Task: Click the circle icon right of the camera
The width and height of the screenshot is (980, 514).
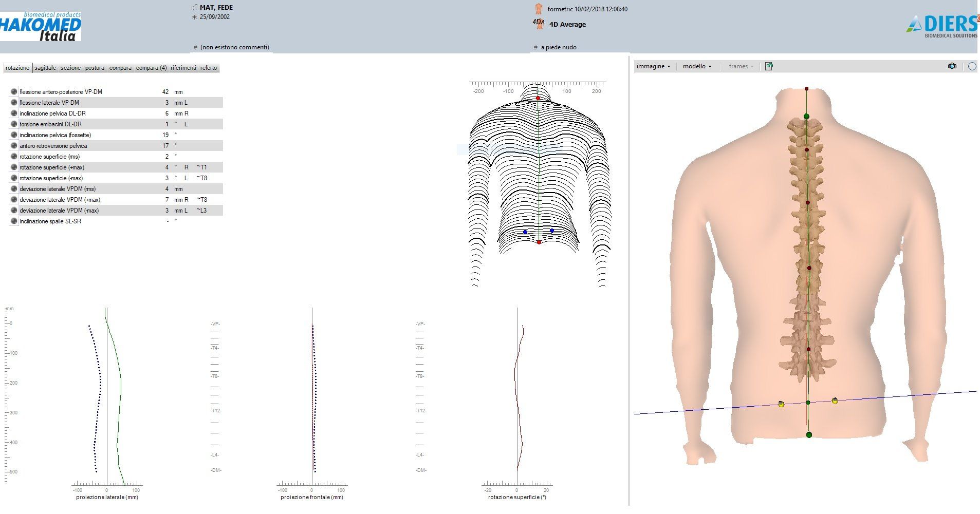Action: coord(972,66)
